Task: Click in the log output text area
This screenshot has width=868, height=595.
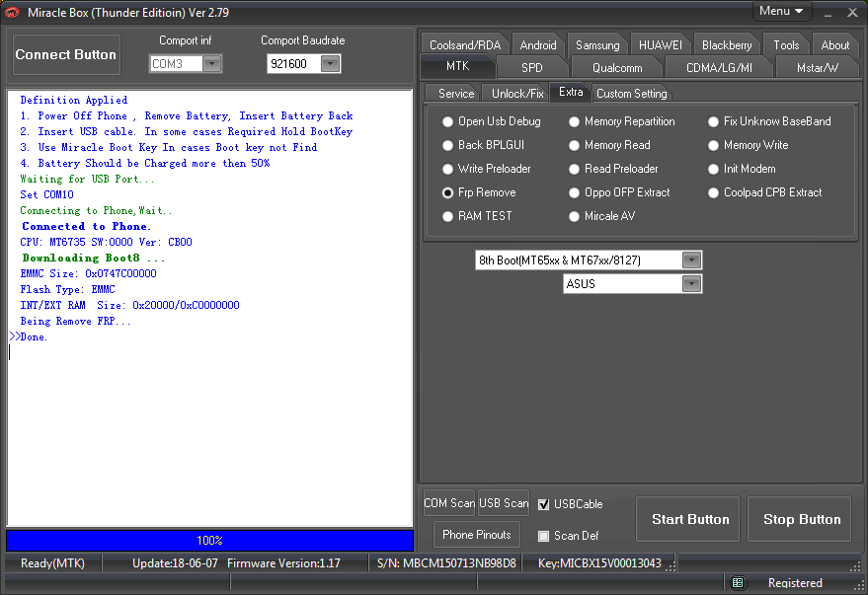Action: click(x=209, y=308)
